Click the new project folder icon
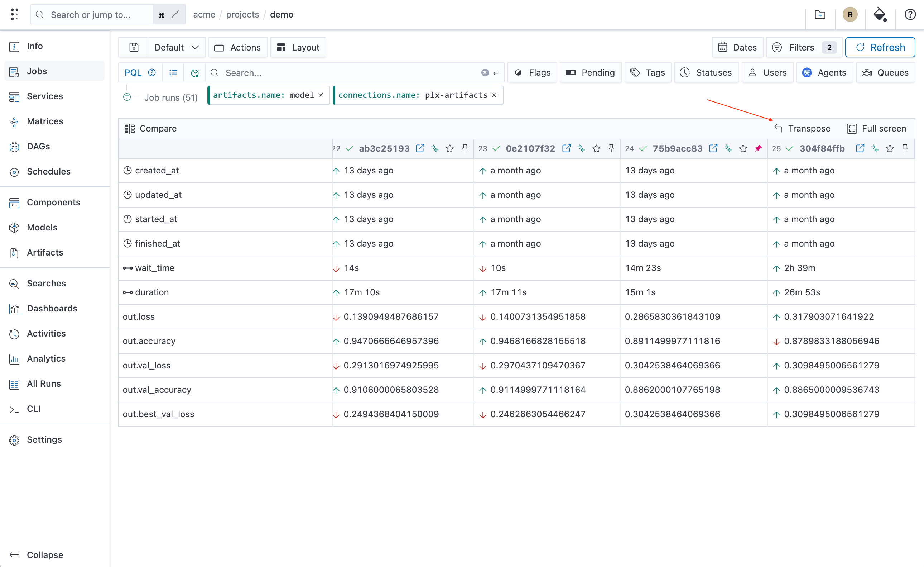The height and width of the screenshot is (567, 924). coord(820,15)
